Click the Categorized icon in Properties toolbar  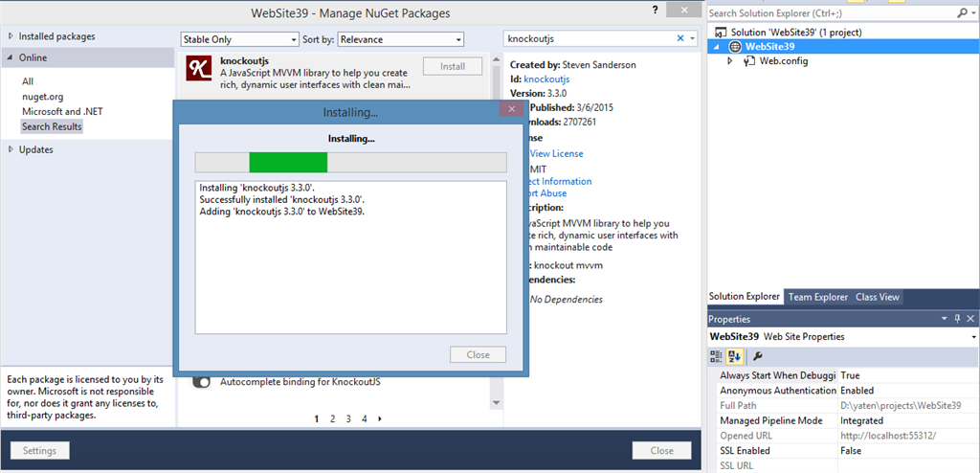[716, 356]
